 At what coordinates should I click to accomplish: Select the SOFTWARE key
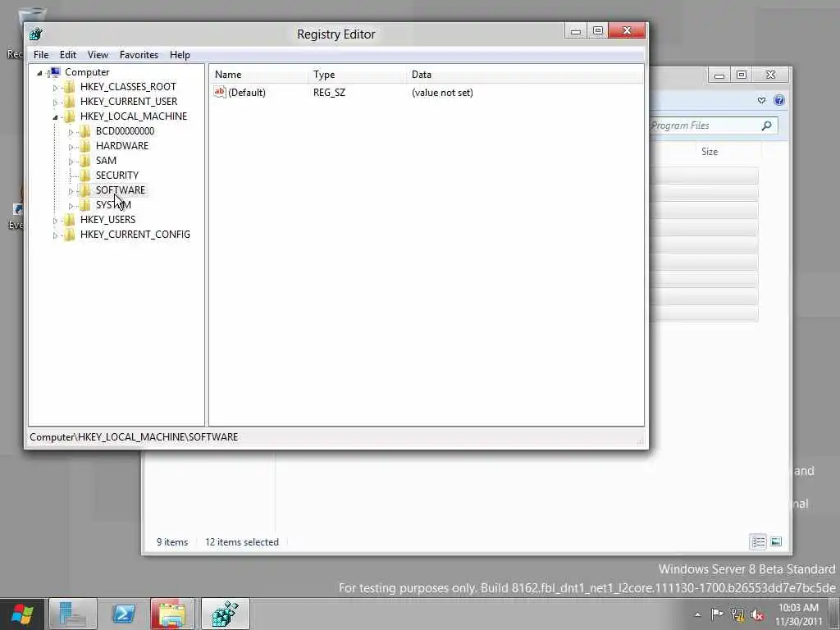(120, 190)
